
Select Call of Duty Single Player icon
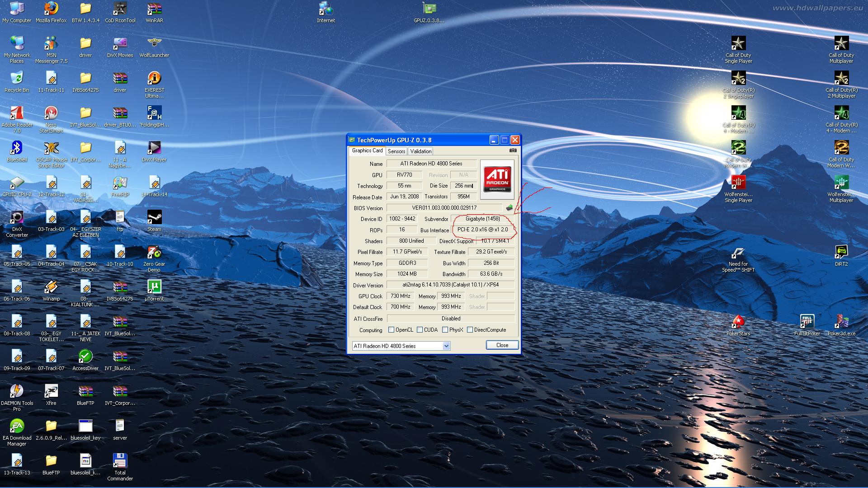(738, 50)
